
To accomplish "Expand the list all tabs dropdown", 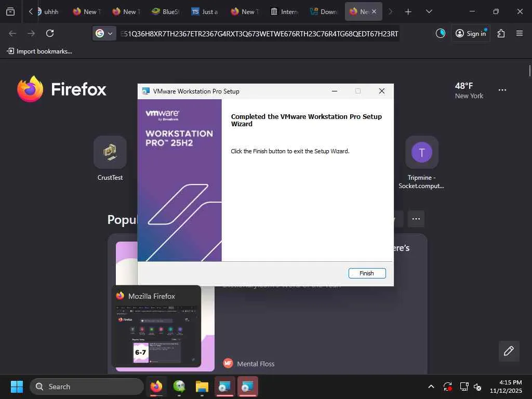I will click(x=429, y=11).
